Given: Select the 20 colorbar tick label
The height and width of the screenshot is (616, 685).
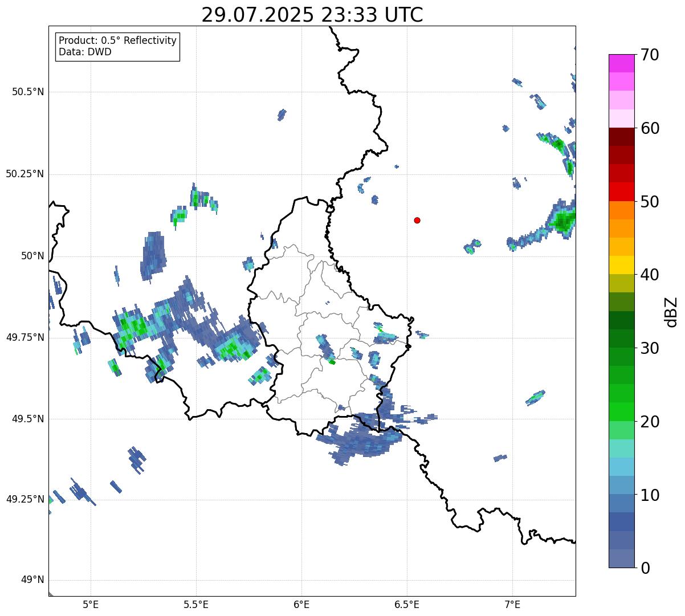Looking at the screenshot, I should [x=649, y=422].
